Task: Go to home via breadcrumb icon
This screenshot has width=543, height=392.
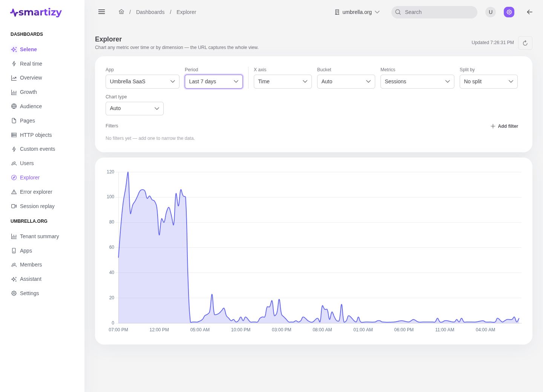Action: [121, 12]
